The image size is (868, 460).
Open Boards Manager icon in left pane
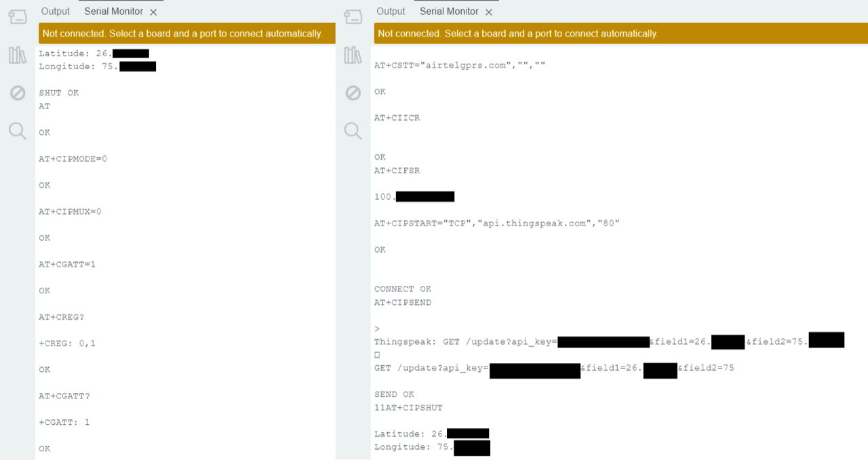(18, 18)
